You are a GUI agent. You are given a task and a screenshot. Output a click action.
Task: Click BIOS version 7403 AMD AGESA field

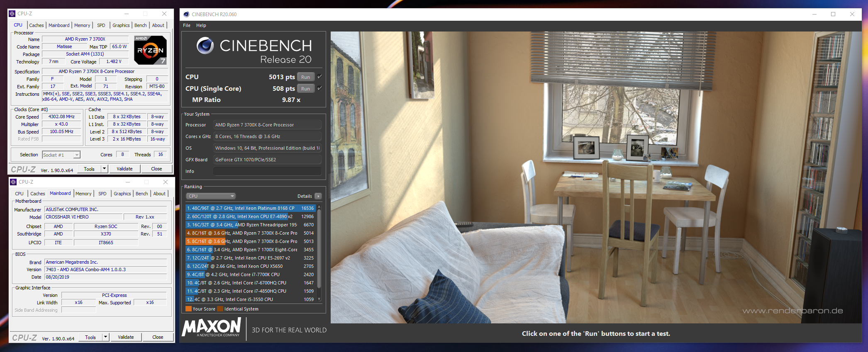click(106, 269)
